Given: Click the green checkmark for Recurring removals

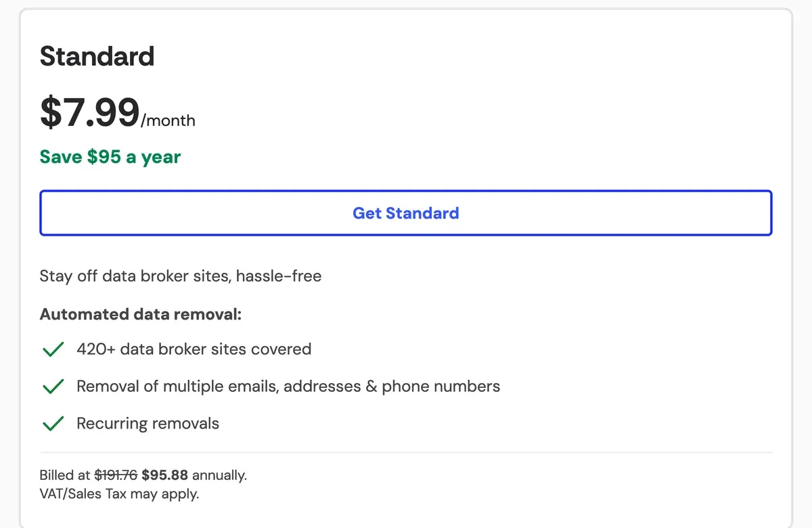Looking at the screenshot, I should pyautogui.click(x=53, y=424).
